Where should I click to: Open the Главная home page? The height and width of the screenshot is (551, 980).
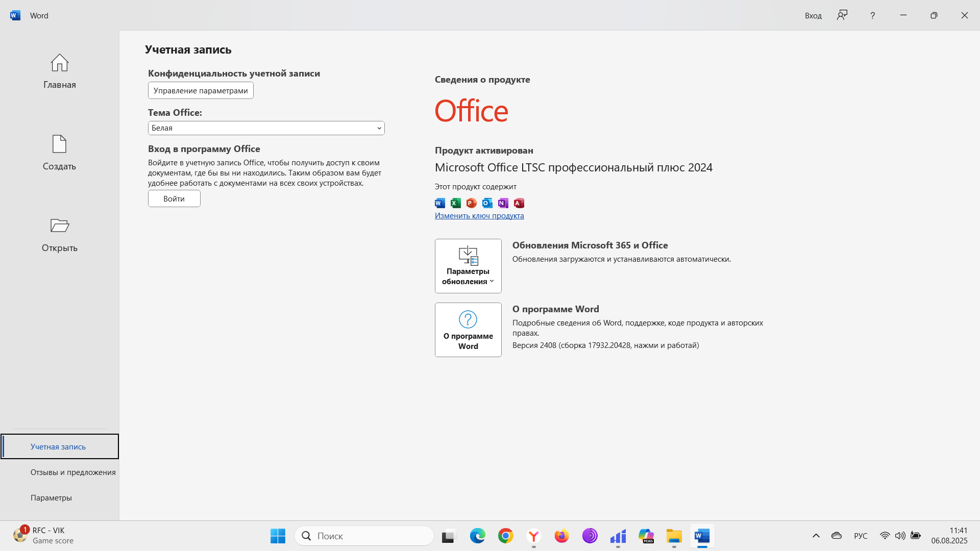click(x=59, y=71)
